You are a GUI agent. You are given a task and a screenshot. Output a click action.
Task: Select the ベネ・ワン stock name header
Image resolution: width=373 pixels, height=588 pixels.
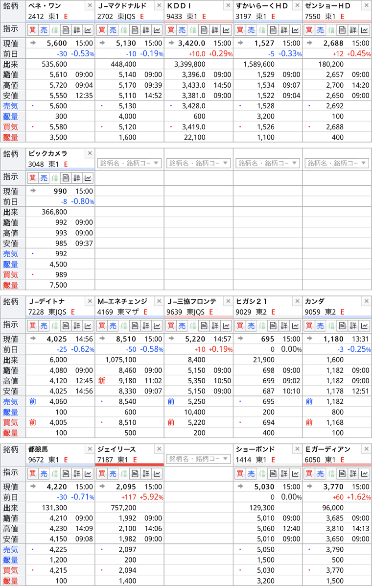45,6
